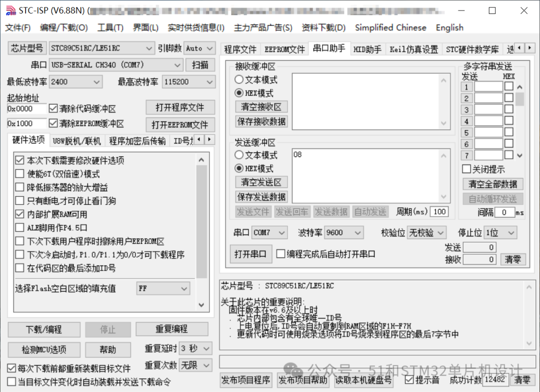Click the 周期(ms) input field with 100
This screenshot has height=392, width=540.
(439, 211)
